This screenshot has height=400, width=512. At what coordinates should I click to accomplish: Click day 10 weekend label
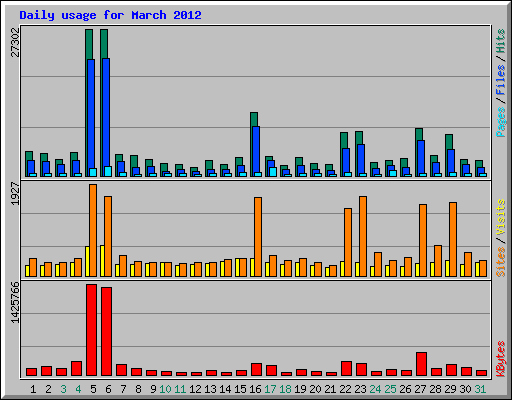[x=165, y=389]
